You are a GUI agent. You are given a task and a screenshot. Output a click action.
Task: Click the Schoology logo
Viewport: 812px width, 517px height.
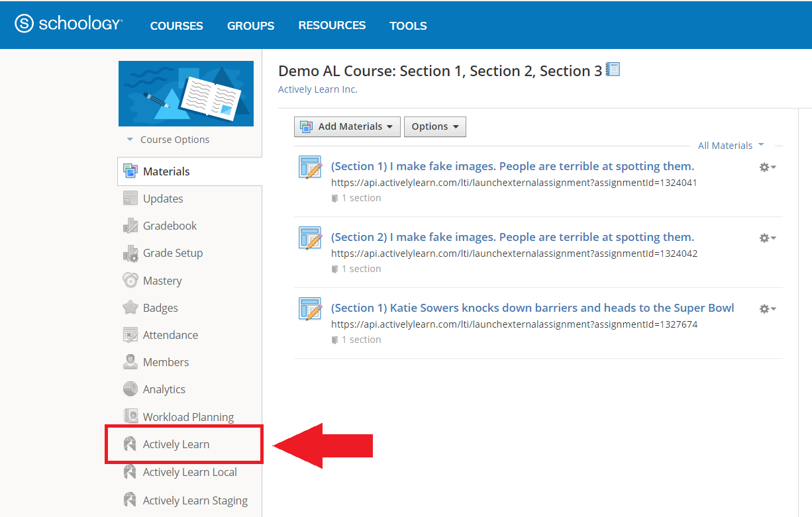point(69,24)
